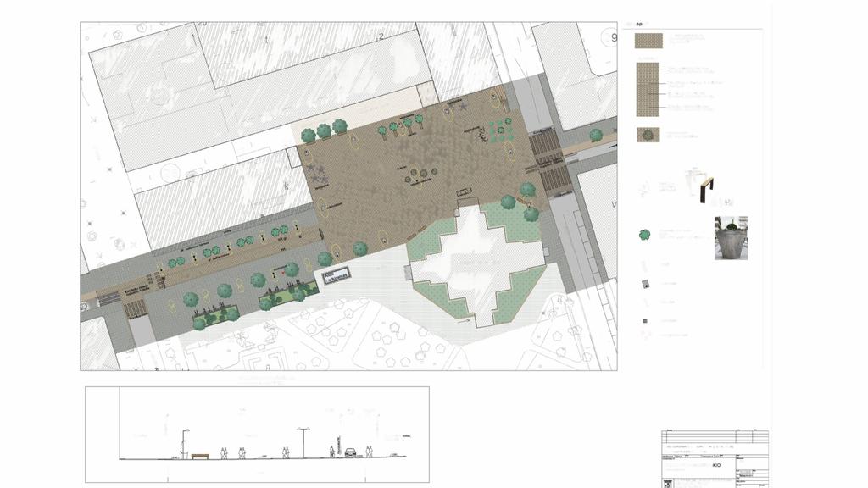Click the single-arm streetlamp in the section

pos(185,444)
